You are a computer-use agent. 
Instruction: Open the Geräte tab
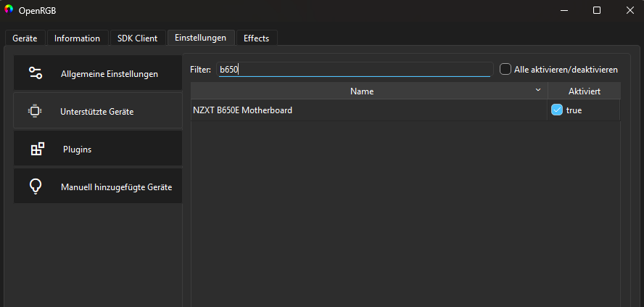25,38
